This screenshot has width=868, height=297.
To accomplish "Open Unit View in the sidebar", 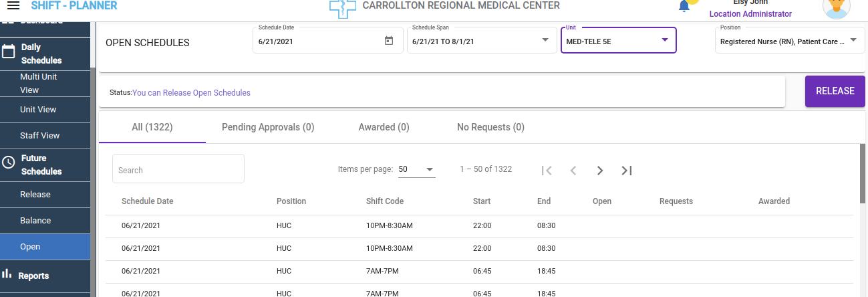I will (x=38, y=110).
